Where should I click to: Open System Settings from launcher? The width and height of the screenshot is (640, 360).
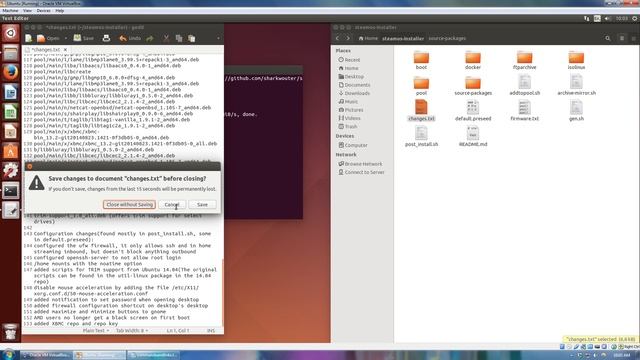pyautogui.click(x=11, y=170)
